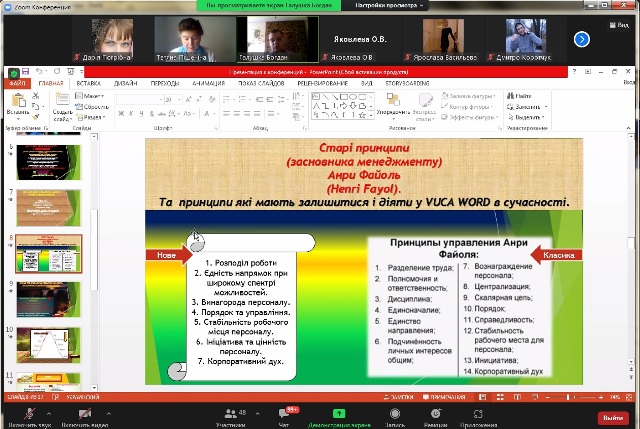Open the Zoom Chat panel

286,412
